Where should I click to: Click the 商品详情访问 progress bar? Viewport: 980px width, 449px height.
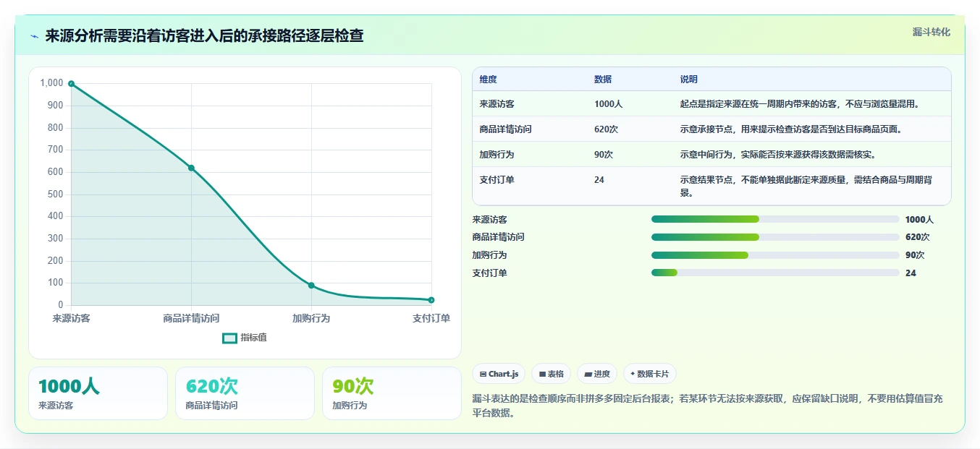[x=775, y=237]
